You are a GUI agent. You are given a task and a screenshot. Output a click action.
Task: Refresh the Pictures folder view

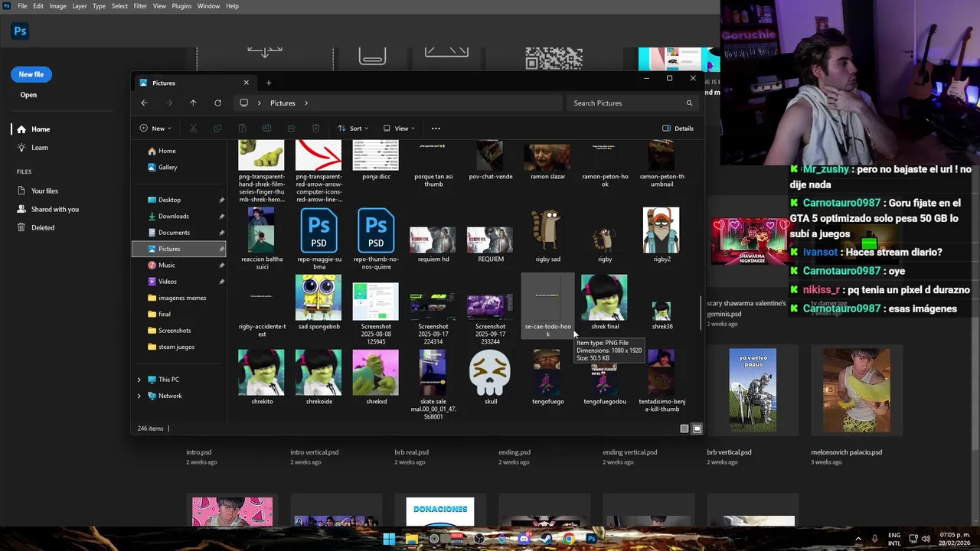pyautogui.click(x=217, y=103)
